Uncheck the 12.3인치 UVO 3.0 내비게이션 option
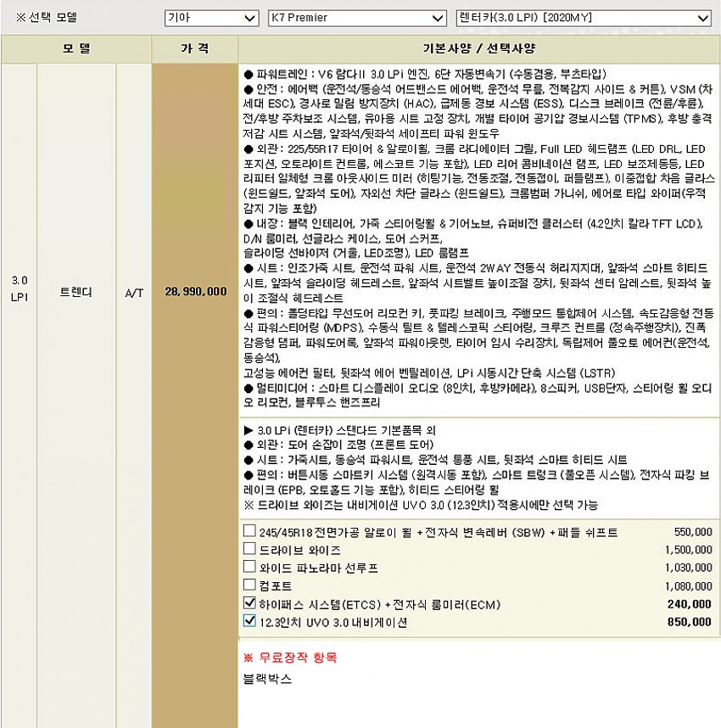The image size is (721, 728). pos(249,621)
